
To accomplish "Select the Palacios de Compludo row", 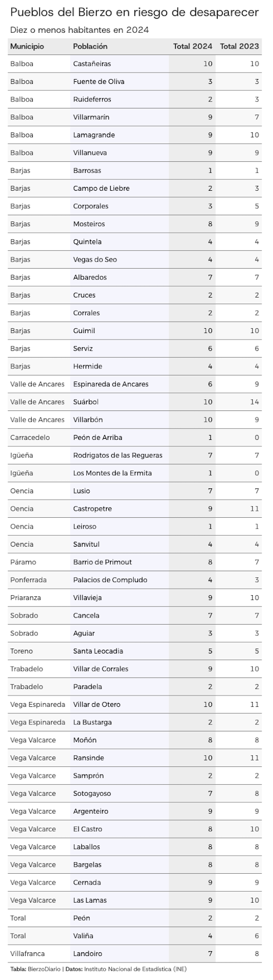I will pos(136,580).
